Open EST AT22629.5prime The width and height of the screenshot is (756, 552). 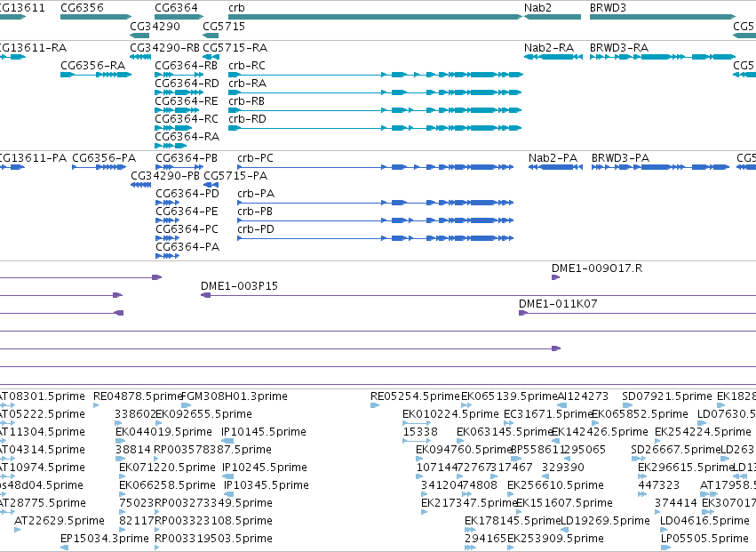coord(60,521)
